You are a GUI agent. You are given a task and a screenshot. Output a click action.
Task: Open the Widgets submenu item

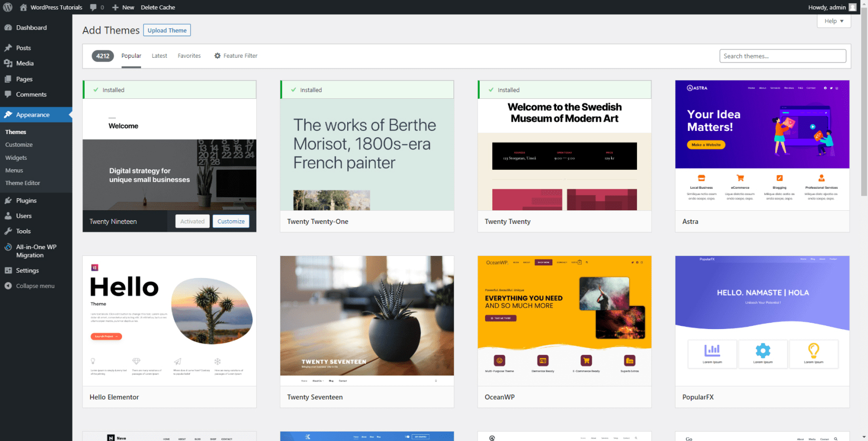(16, 158)
